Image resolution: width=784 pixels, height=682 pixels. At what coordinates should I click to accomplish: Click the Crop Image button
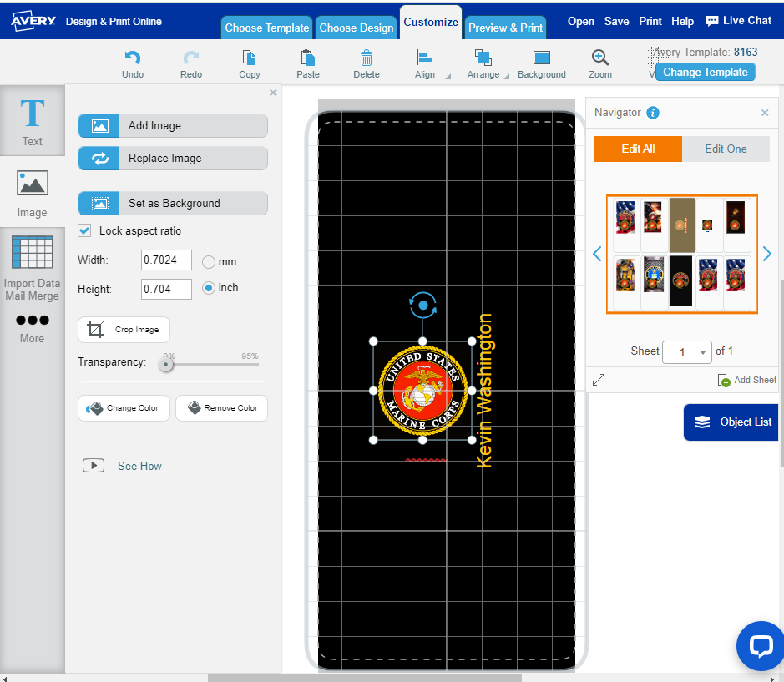point(124,330)
